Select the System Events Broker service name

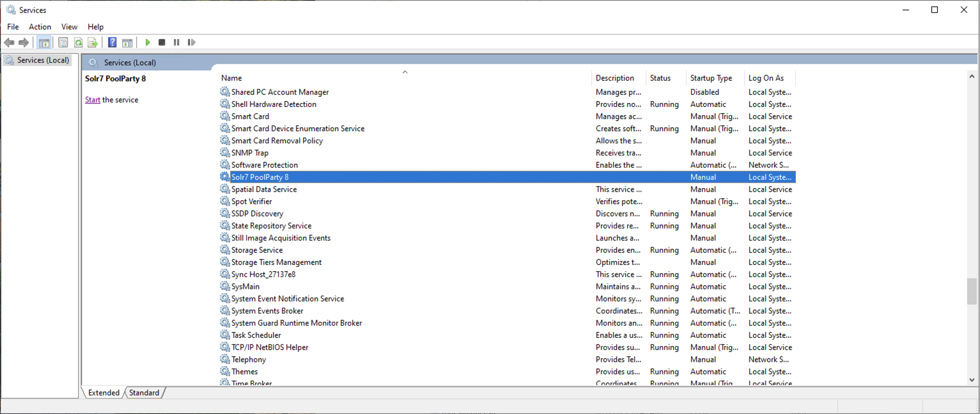coord(267,311)
